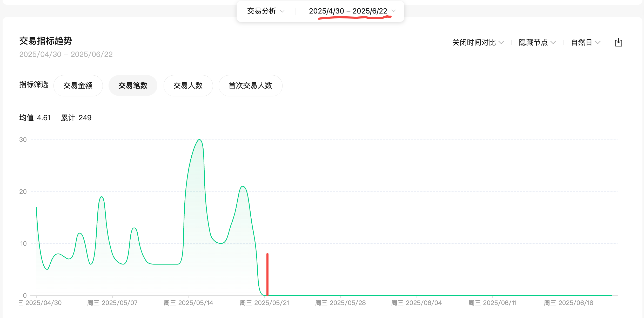
Task: Click the export download icon
Action: pyautogui.click(x=618, y=42)
